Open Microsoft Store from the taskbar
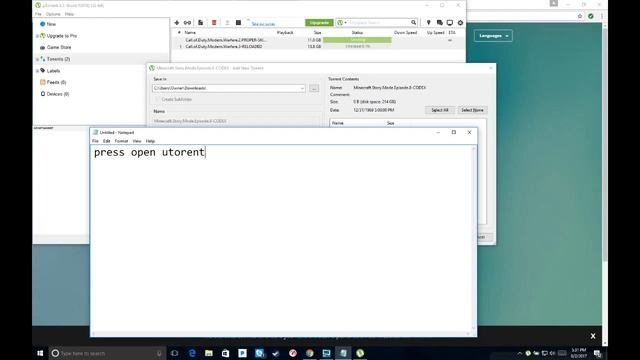Viewport: 640px width, 360px height. pos(225,353)
